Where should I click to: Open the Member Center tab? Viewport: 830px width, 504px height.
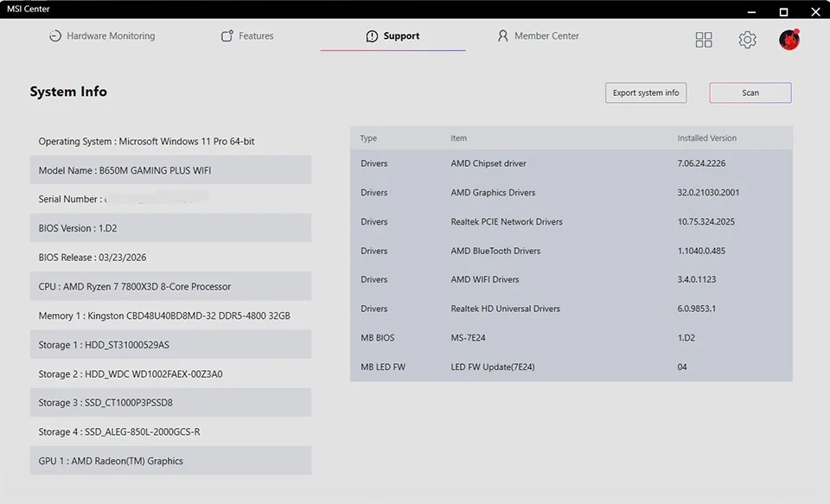pos(539,36)
